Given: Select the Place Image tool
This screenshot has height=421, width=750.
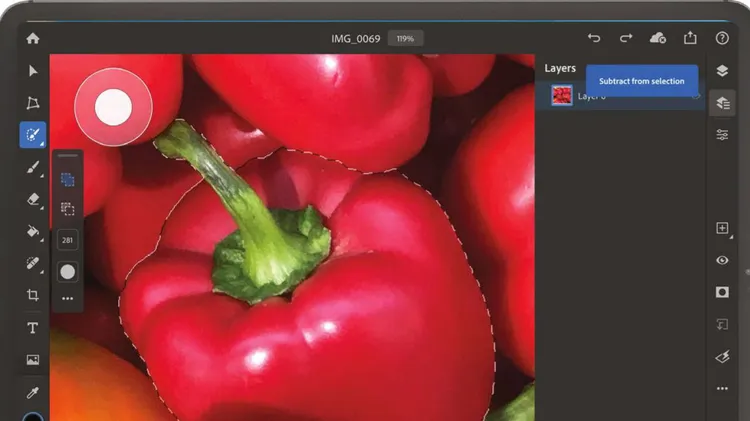Looking at the screenshot, I should tap(33, 360).
